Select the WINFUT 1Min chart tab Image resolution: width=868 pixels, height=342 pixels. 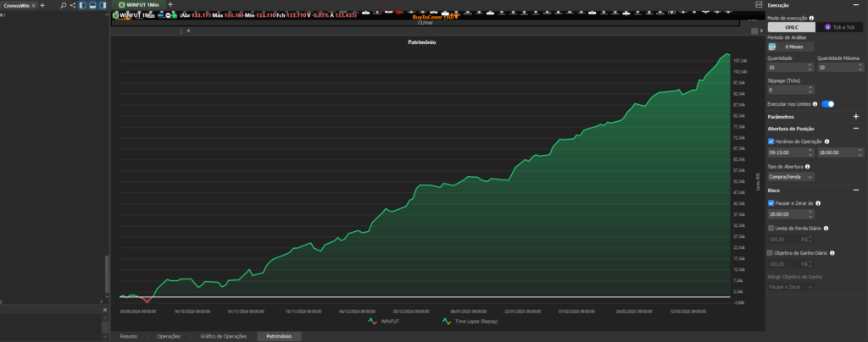tap(138, 4)
